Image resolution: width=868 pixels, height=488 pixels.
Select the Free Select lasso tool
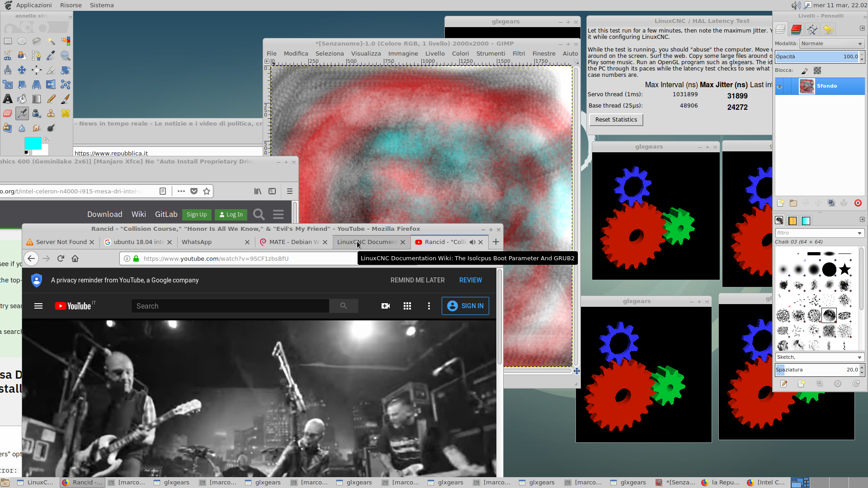37,41
